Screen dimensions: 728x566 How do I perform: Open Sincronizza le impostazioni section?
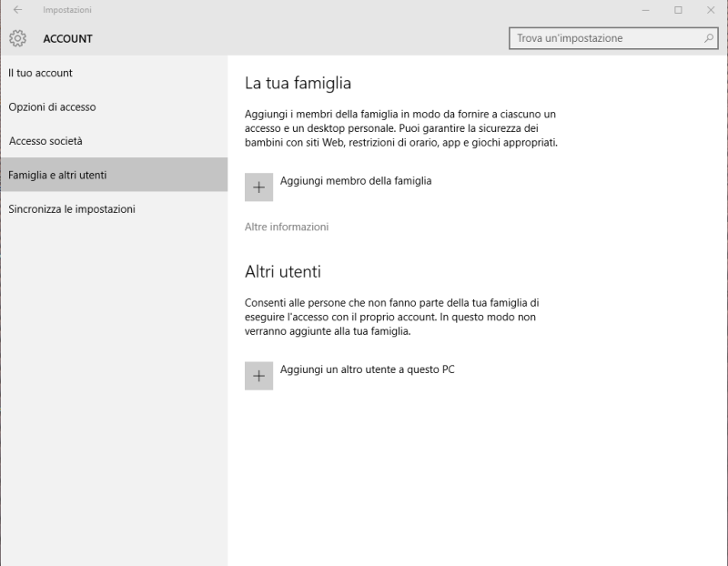click(114, 209)
